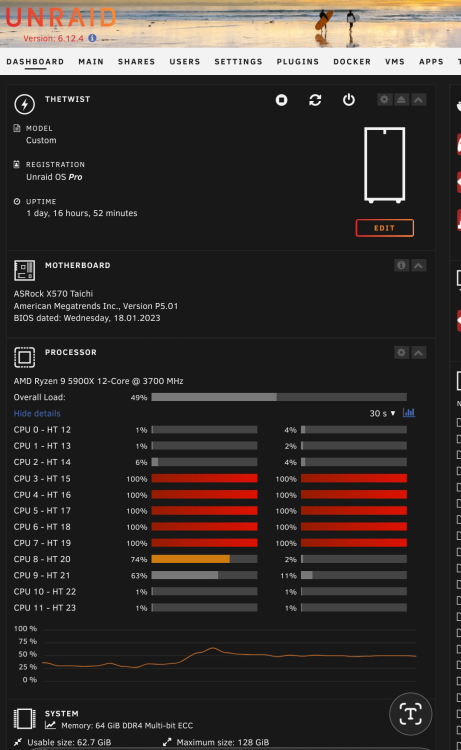Switch to the VMS tab
The image size is (461, 750).
395,62
